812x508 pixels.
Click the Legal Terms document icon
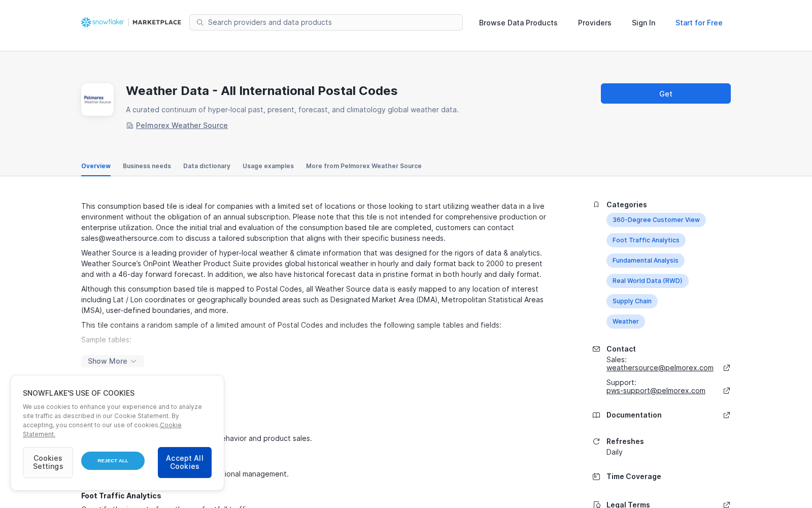(x=596, y=505)
